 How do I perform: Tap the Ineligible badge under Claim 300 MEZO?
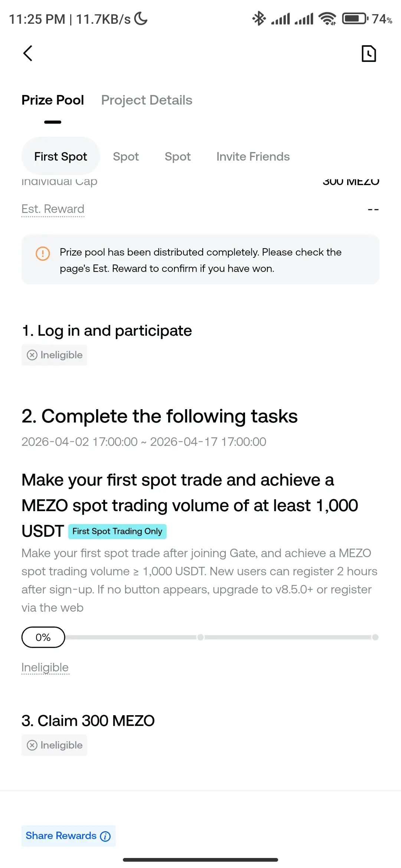pyautogui.click(x=54, y=745)
